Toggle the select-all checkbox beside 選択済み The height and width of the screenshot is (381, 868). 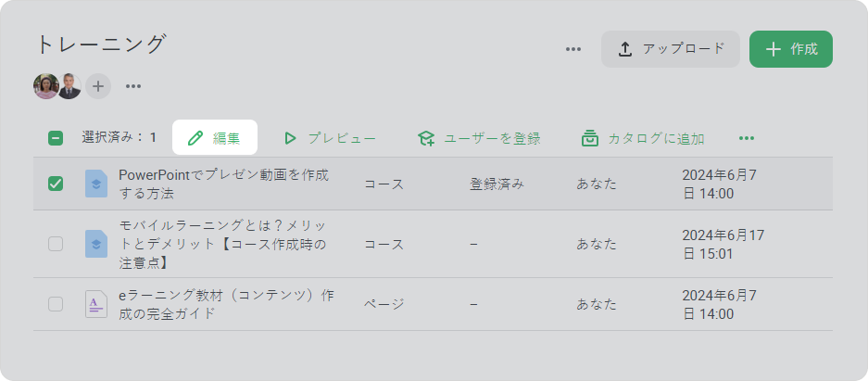[56, 138]
